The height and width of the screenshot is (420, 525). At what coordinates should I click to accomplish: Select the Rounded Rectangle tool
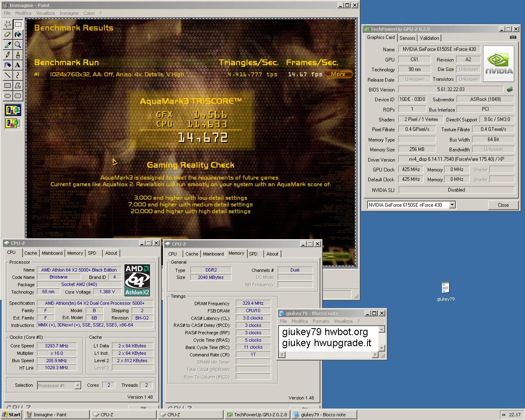[18, 96]
